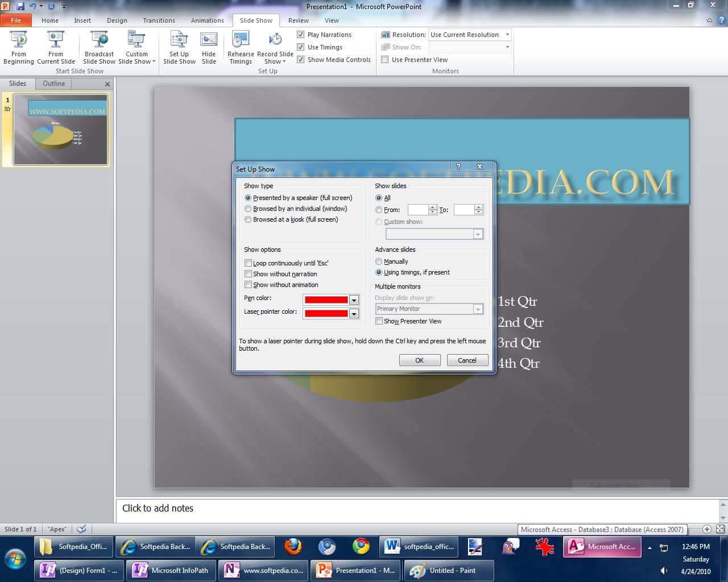Choose Manually under Advance slides
This screenshot has height=582, width=728.
point(379,261)
